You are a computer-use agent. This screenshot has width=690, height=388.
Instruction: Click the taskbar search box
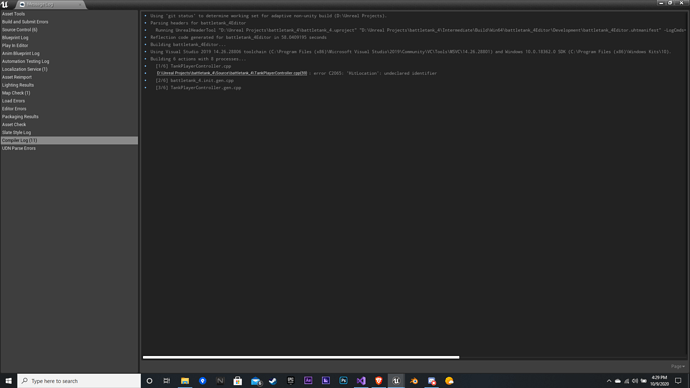[x=79, y=381]
